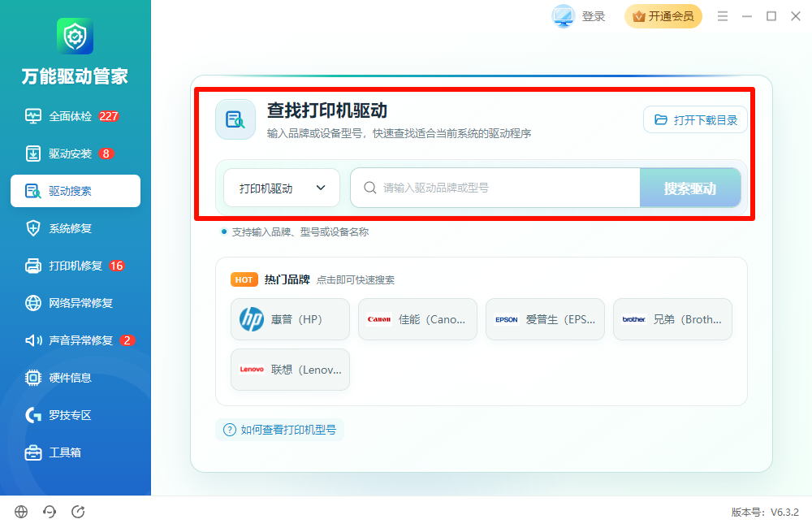Click the 支持输入品牌、型号或设备名称 hint text
Image resolution: width=812 pixels, height=528 pixels.
[x=300, y=232]
